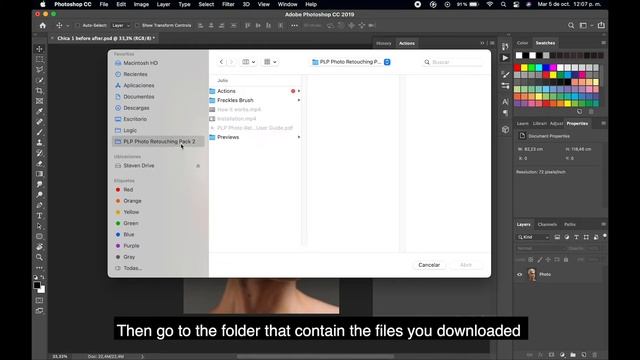Switch to the History tab
Image resolution: width=640 pixels, height=360 pixels.
pyautogui.click(x=384, y=43)
